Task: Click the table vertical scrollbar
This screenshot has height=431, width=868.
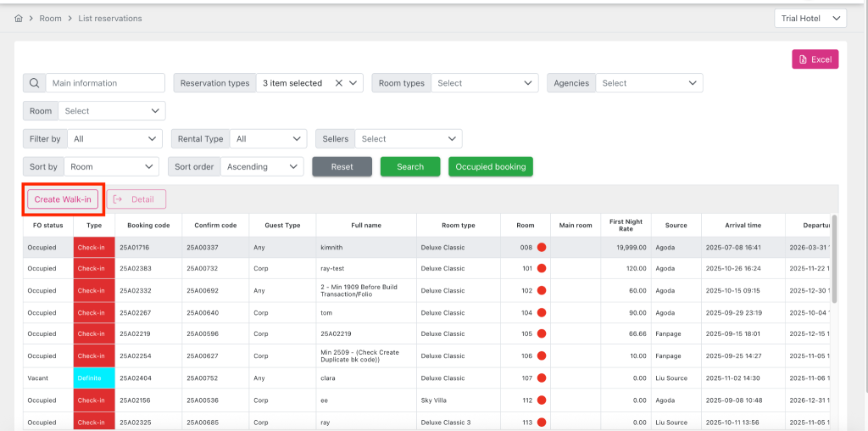Action: (x=834, y=259)
